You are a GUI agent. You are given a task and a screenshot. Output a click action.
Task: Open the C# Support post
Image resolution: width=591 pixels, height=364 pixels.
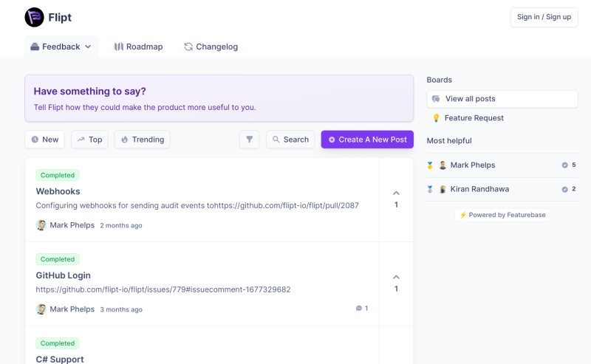[x=60, y=359]
